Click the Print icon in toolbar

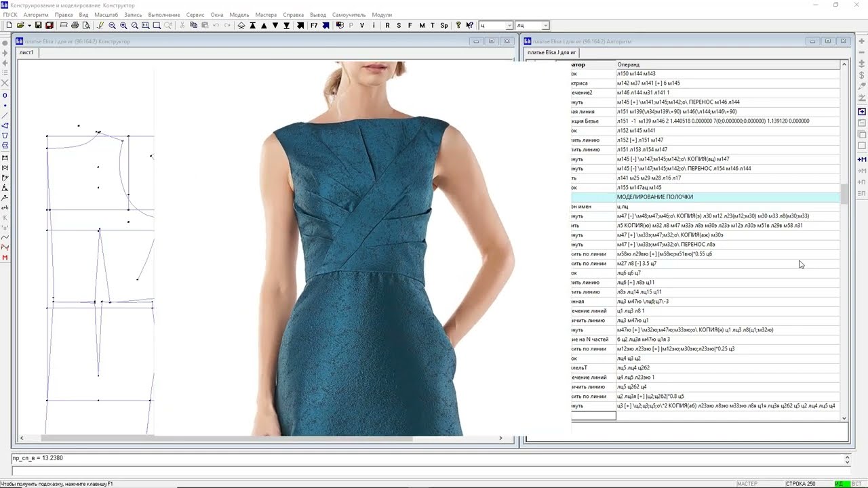(75, 26)
